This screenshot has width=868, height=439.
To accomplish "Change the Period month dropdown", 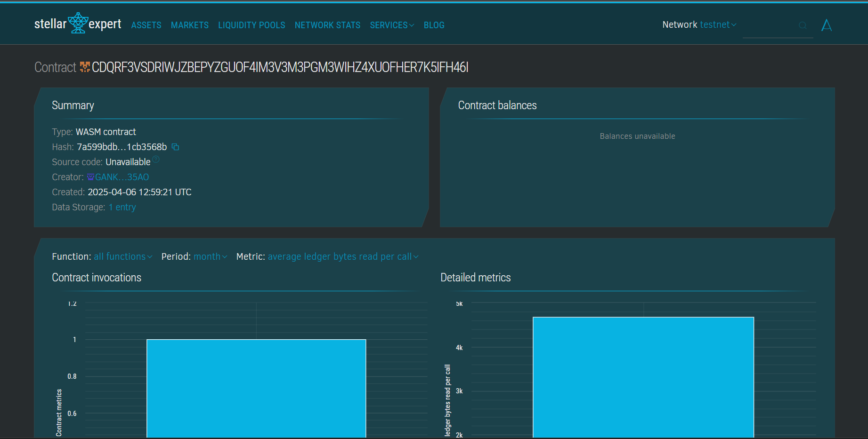I will [210, 257].
